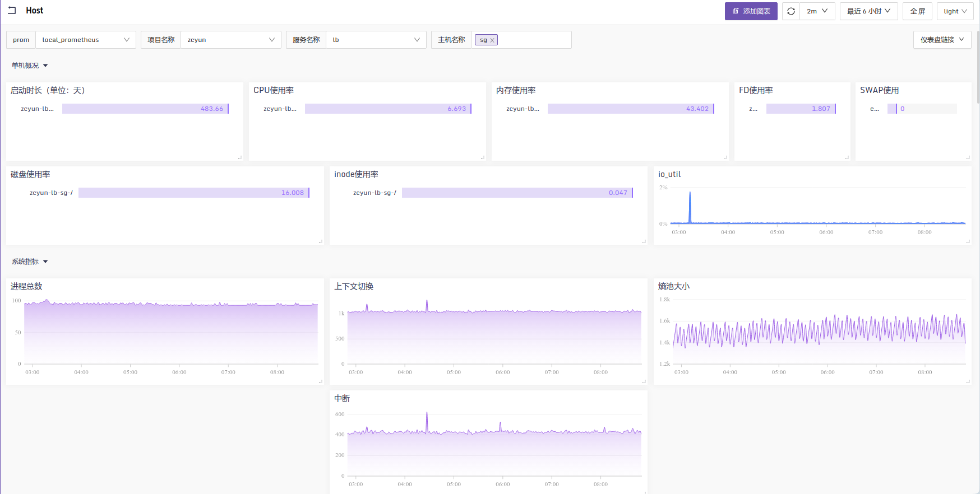
Task: Open the local_prometheus datasource dropdown
Action: (x=86, y=40)
